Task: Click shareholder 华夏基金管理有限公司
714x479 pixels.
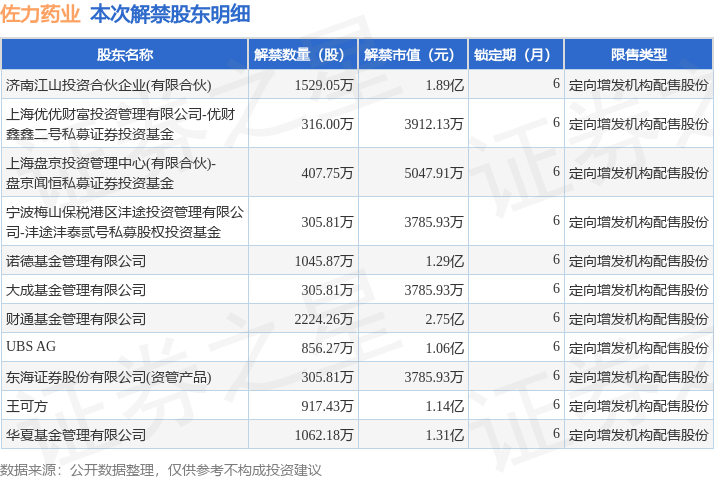Action: tap(76, 435)
